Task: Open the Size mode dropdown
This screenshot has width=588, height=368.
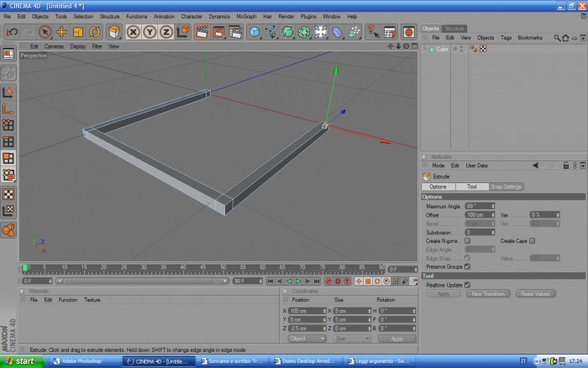Action: coord(352,339)
